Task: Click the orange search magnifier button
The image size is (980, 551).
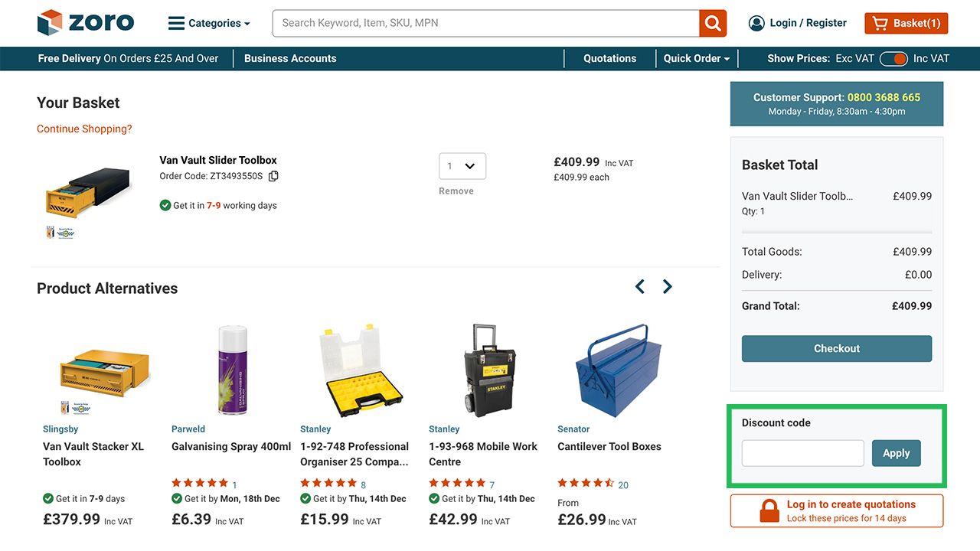Action: (x=713, y=23)
